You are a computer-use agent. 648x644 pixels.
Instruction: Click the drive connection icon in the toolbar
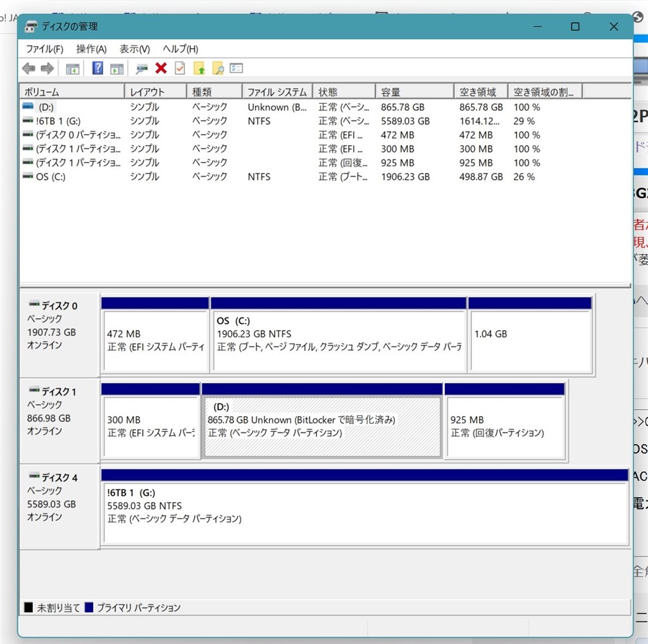coord(141,68)
